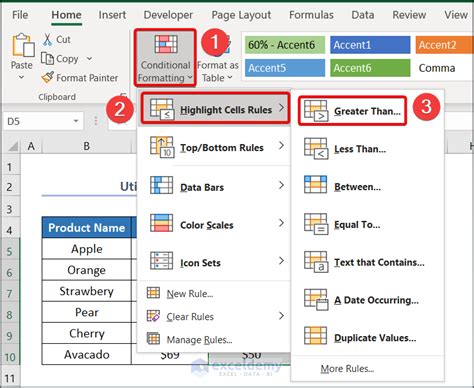This screenshot has height=388, width=474.
Task: Expand the Clear Rules submenu arrow
Action: [x=282, y=316]
